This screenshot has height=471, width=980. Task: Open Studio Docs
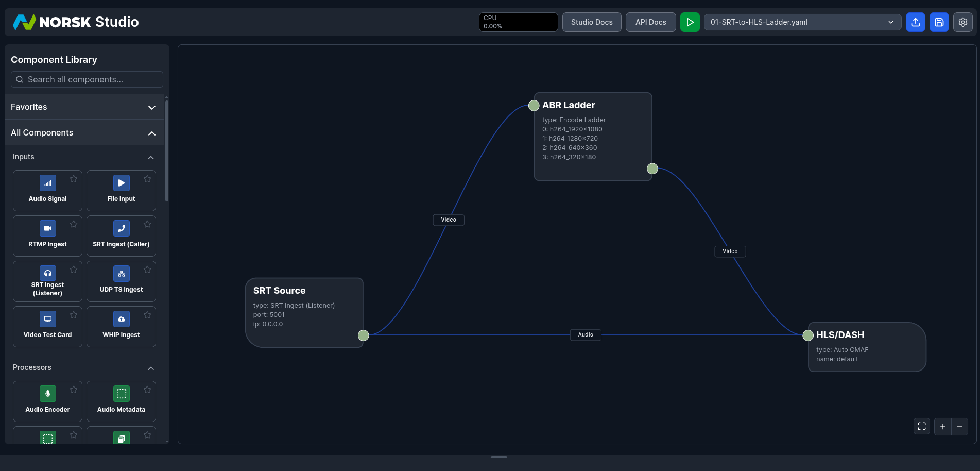(x=591, y=22)
